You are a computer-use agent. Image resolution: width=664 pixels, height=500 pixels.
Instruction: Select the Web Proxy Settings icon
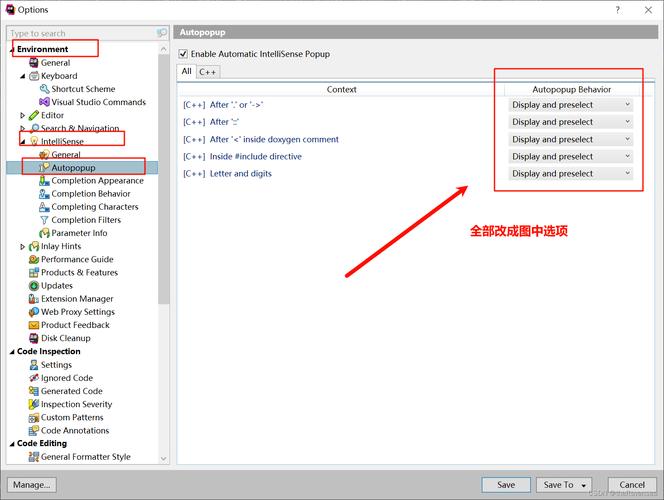(34, 312)
